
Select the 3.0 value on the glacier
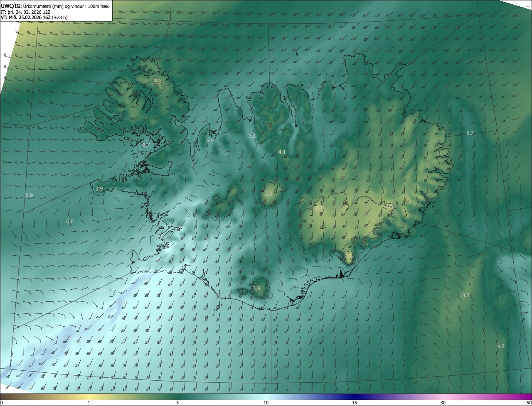click(268, 194)
